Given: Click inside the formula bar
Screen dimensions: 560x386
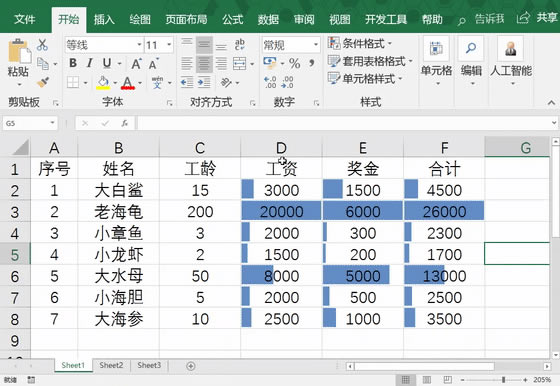Looking at the screenshot, I should pyautogui.click(x=343, y=123).
